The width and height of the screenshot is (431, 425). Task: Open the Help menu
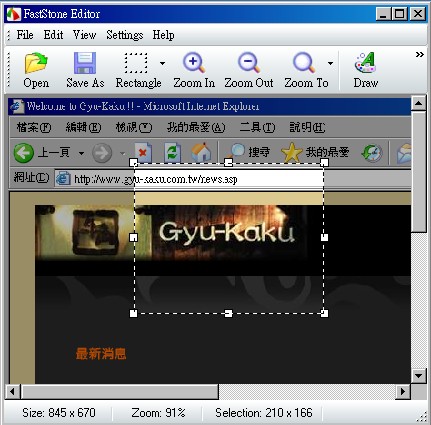tap(163, 35)
